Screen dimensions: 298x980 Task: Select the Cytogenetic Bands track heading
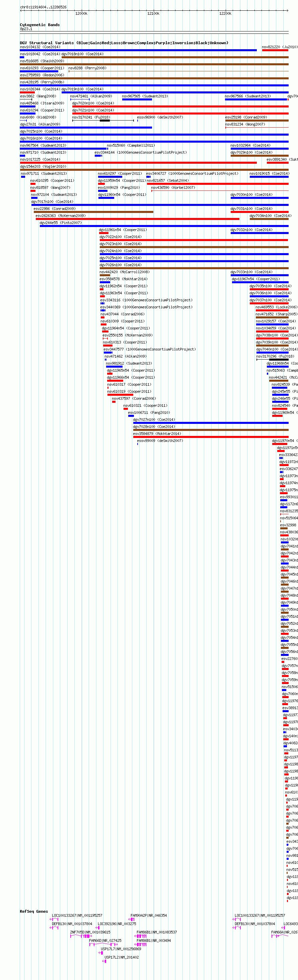pos(40,25)
